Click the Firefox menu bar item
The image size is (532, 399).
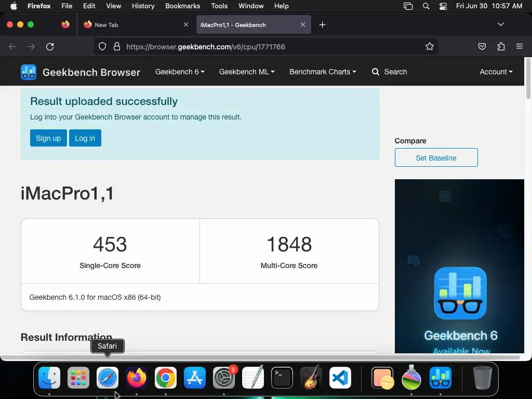[x=39, y=6]
